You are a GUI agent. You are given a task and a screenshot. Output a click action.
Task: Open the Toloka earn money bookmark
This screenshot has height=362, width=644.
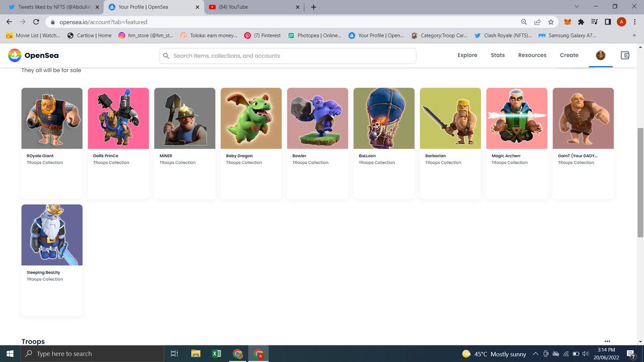click(209, 35)
